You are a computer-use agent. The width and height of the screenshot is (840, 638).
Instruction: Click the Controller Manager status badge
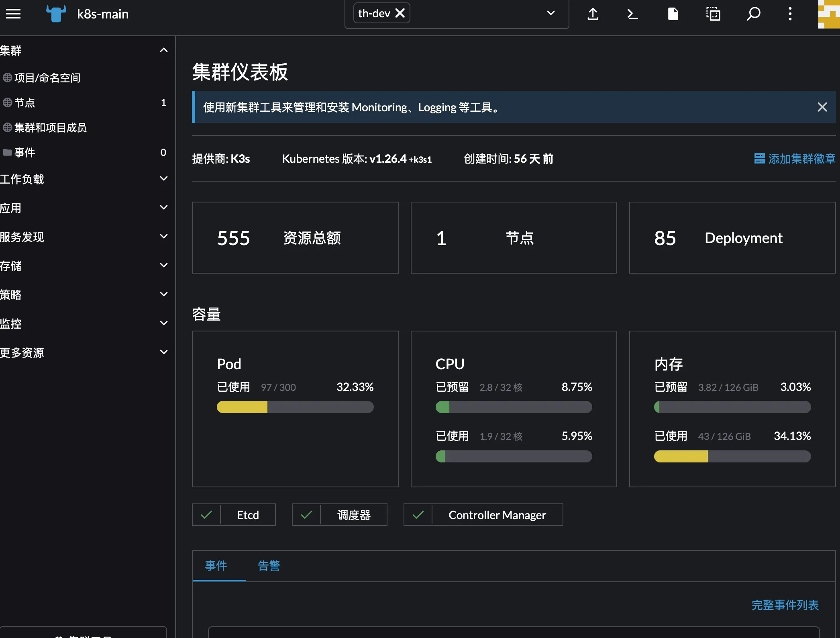click(x=483, y=515)
